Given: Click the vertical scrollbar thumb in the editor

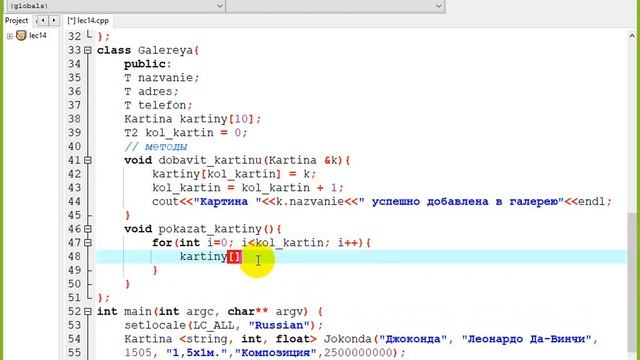Looking at the screenshot, I should coord(632,282).
